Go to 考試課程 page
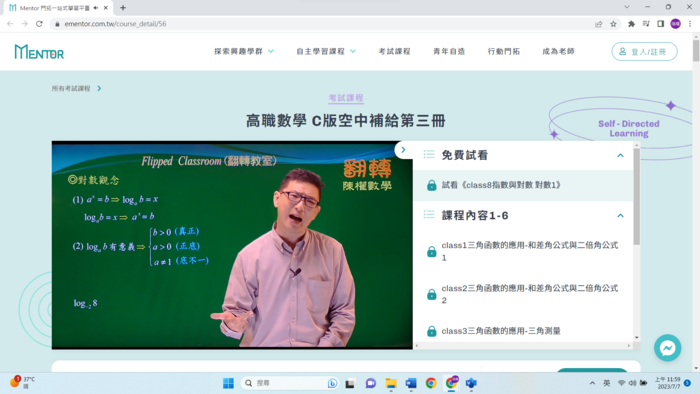This screenshot has height=394, width=700. 394,51
